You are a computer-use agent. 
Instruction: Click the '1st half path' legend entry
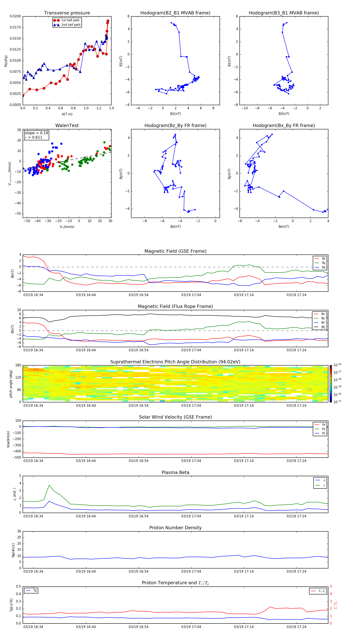(x=67, y=20)
